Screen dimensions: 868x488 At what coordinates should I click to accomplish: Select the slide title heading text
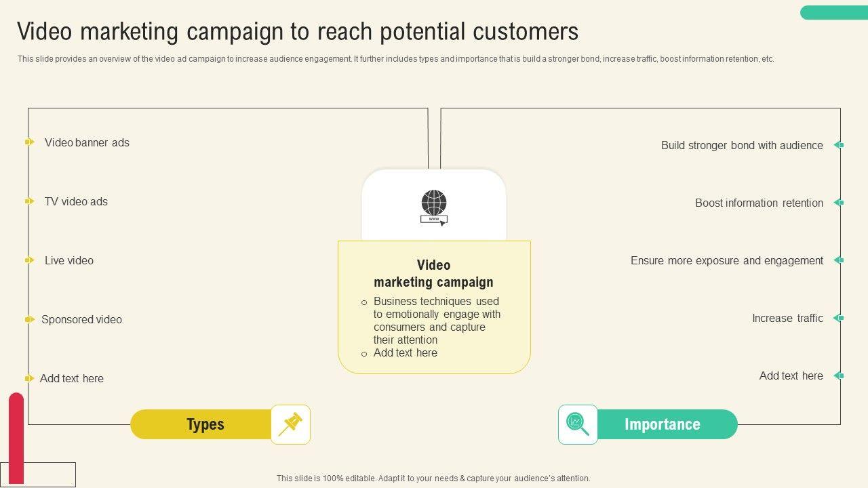tap(298, 32)
